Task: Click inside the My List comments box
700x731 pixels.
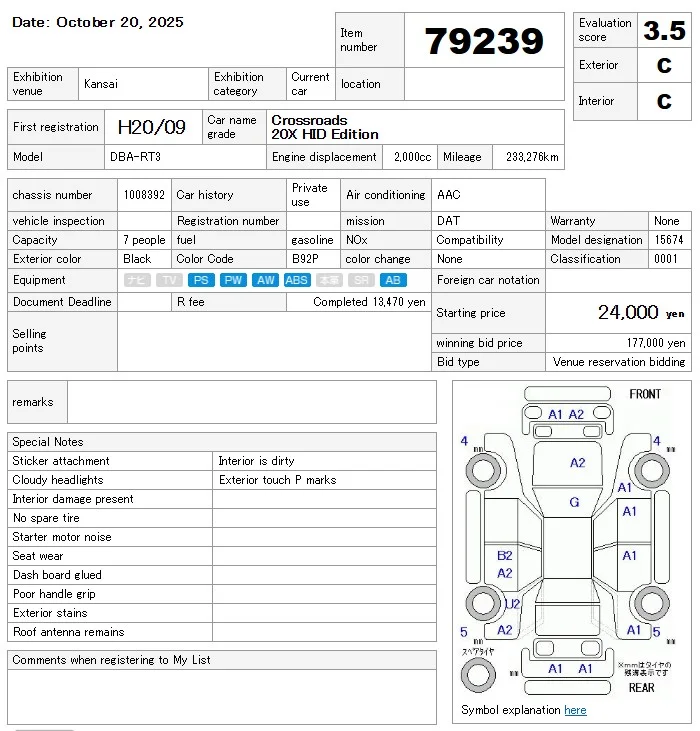Action: pos(221,696)
